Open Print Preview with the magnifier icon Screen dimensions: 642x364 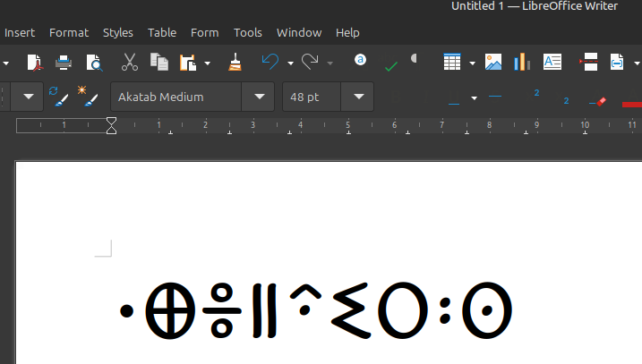tap(94, 63)
